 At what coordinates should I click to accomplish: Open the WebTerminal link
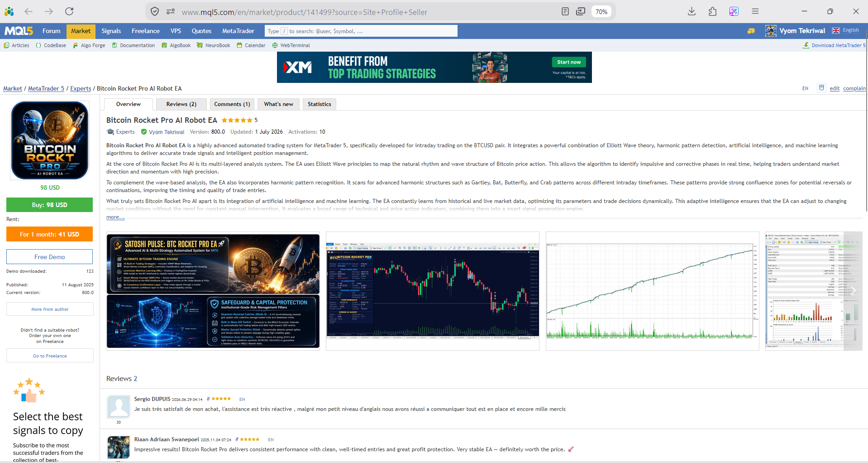coord(291,45)
